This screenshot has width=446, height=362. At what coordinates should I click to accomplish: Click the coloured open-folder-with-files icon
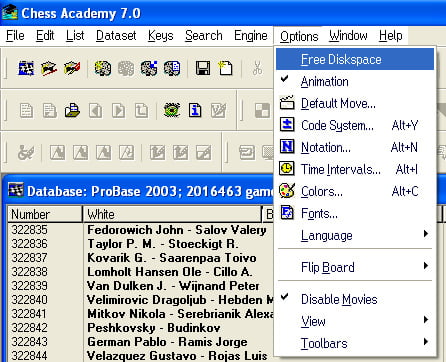[x=72, y=110]
